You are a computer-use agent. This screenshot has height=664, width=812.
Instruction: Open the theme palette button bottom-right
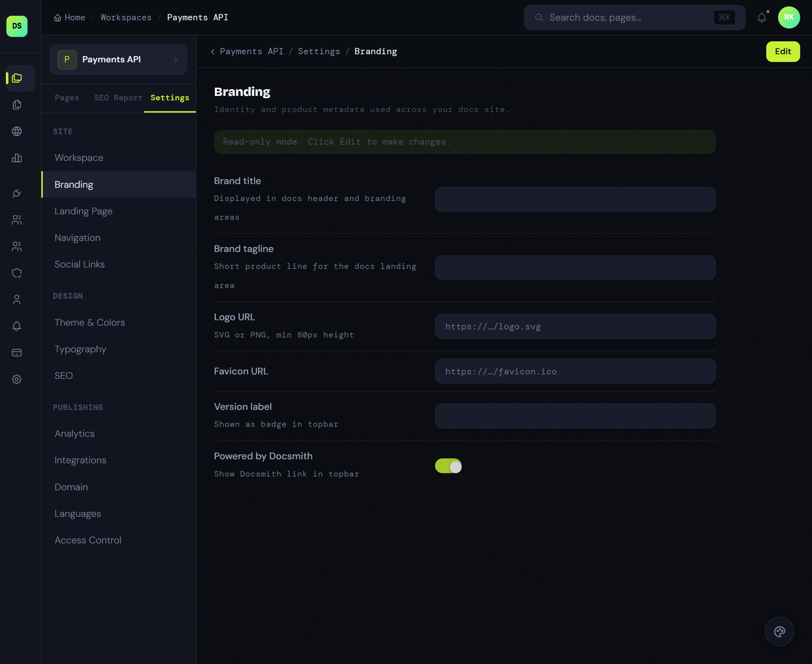779,631
